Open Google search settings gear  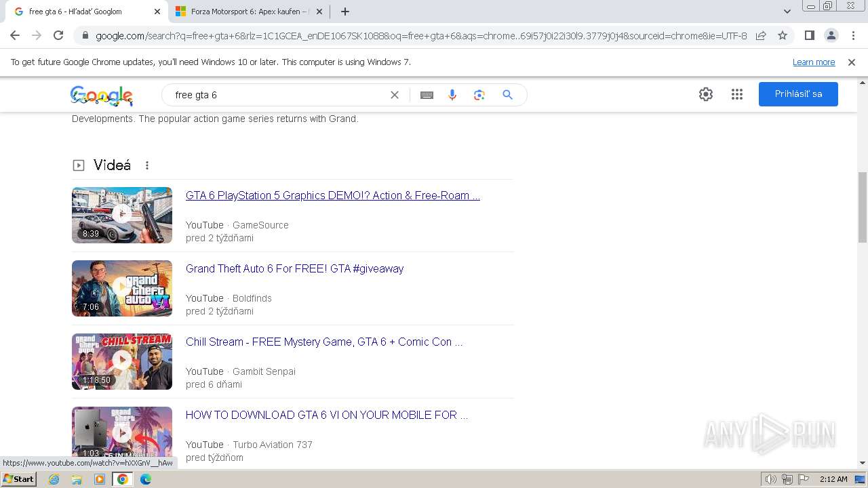click(706, 94)
